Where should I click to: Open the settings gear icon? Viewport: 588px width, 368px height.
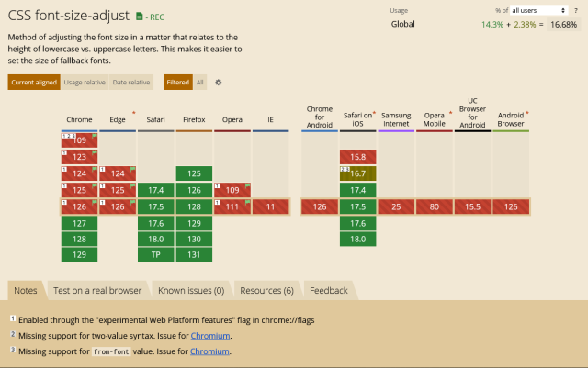coord(219,83)
